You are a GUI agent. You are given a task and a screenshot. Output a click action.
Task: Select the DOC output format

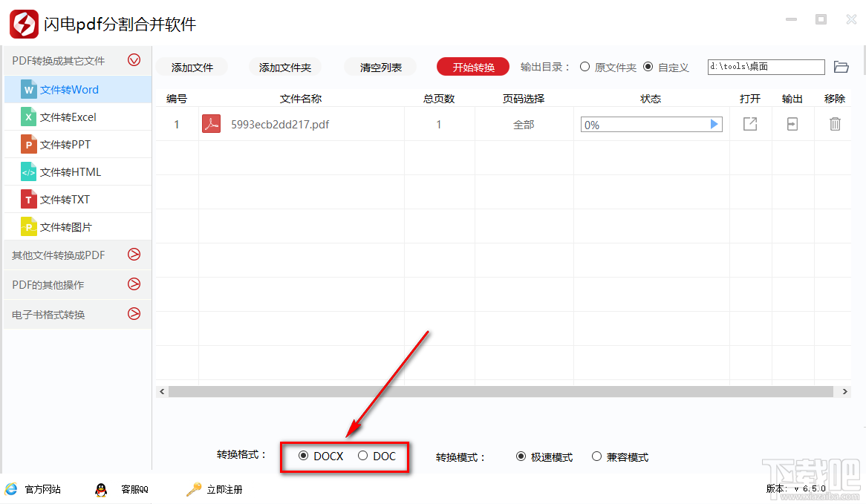[364, 456]
